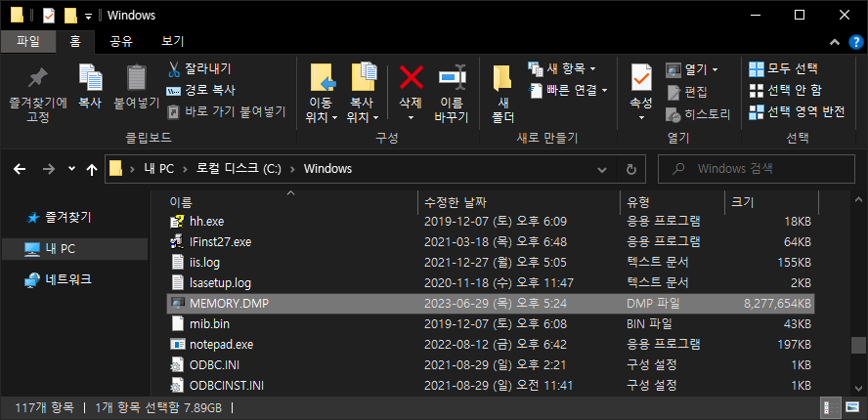868x420 pixels.
Task: Click 편집 edit button
Action: pyautogui.click(x=687, y=92)
